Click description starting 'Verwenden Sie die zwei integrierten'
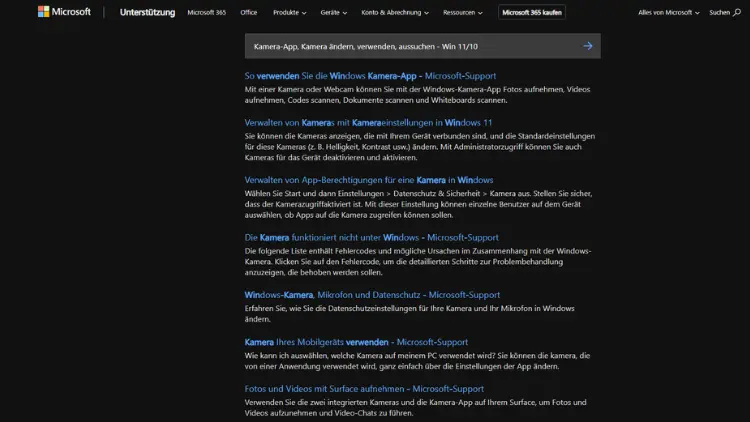Viewport: 750px width, 422px height. pyautogui.click(x=415, y=408)
